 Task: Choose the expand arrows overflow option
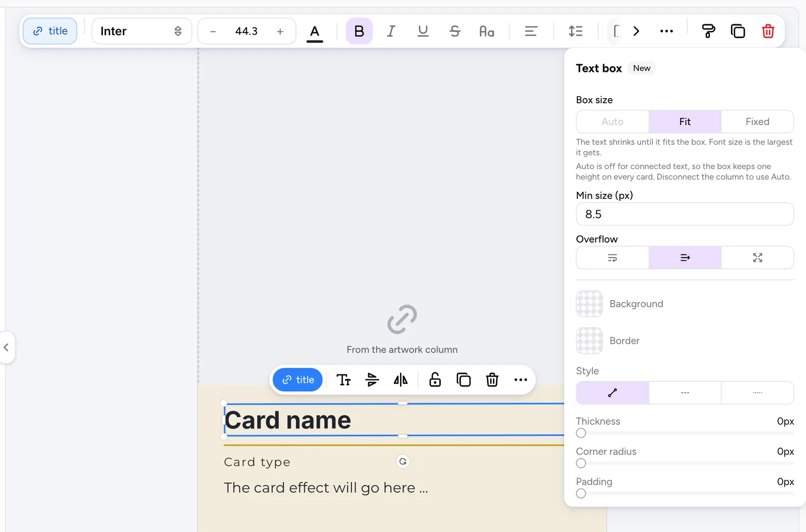pyautogui.click(x=758, y=258)
